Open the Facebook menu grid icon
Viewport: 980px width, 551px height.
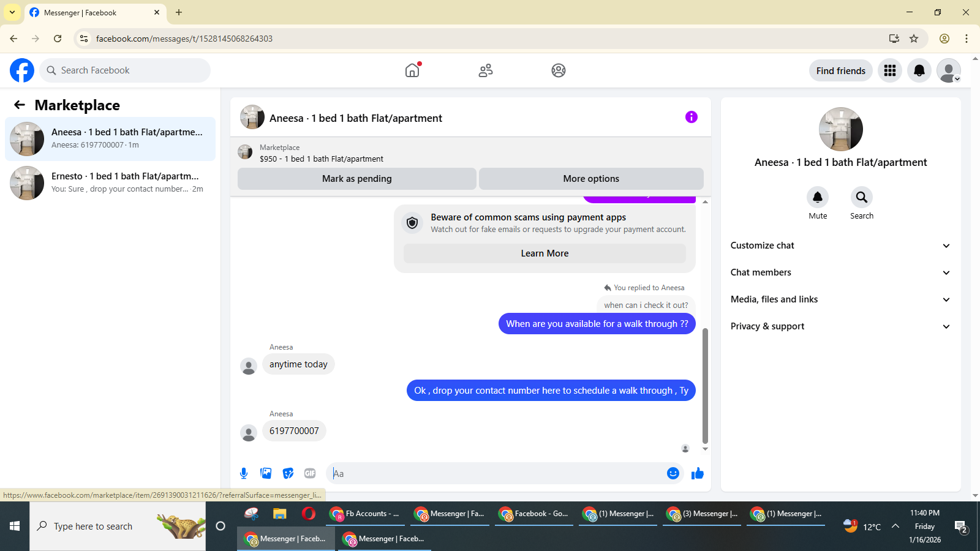[x=890, y=70]
